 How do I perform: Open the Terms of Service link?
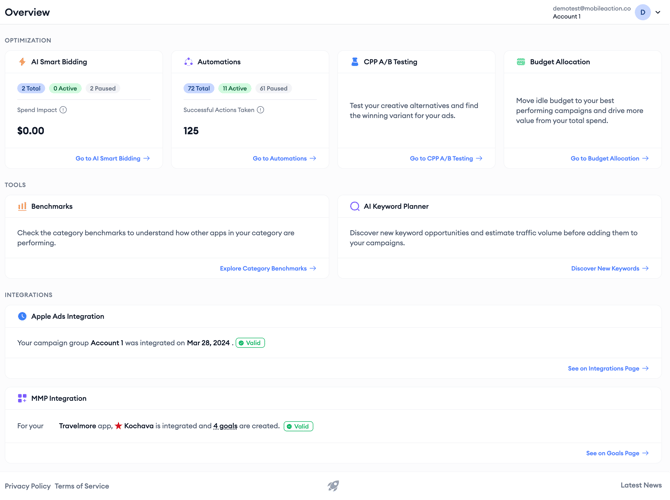(82, 486)
